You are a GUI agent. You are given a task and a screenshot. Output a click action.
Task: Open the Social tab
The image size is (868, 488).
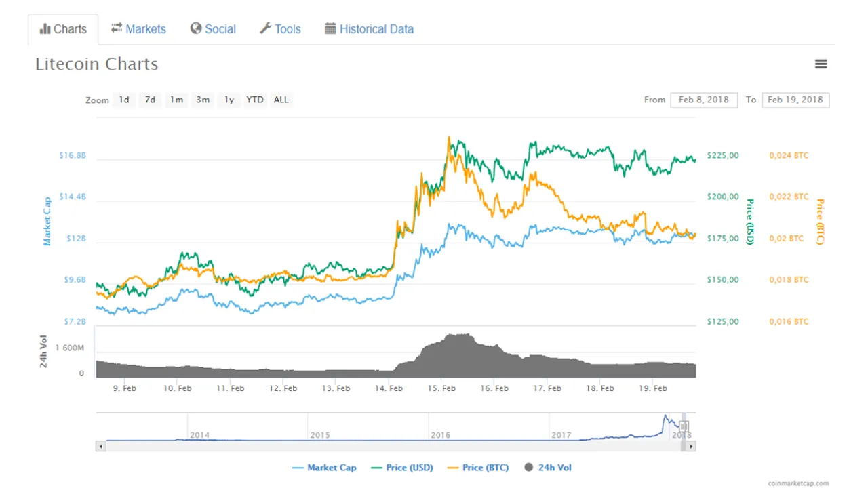[x=213, y=29]
